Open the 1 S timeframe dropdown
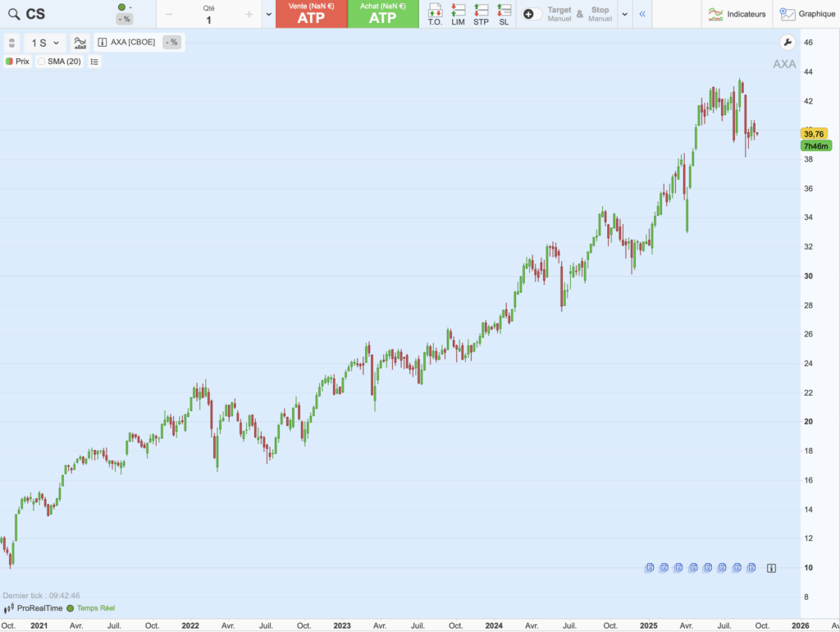840x632 pixels. [43, 43]
